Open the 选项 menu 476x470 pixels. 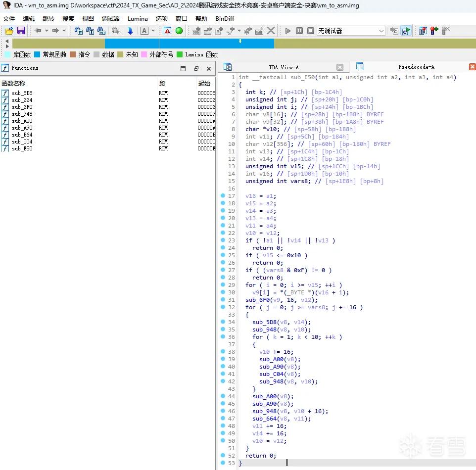pyautogui.click(x=162, y=19)
